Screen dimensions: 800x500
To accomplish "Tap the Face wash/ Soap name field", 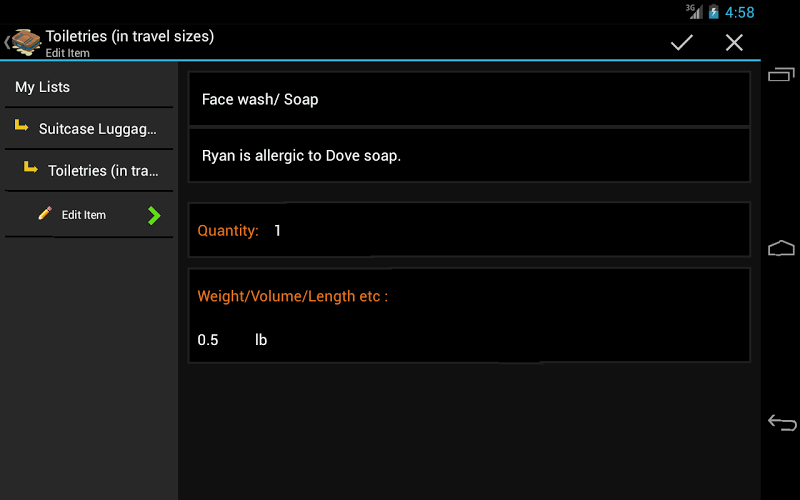I will point(468,99).
